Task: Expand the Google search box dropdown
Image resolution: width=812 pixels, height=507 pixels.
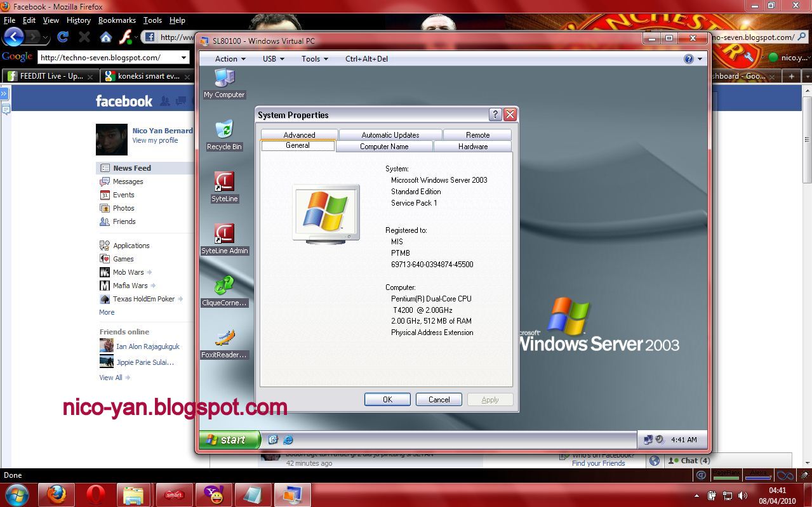Action: click(183, 57)
